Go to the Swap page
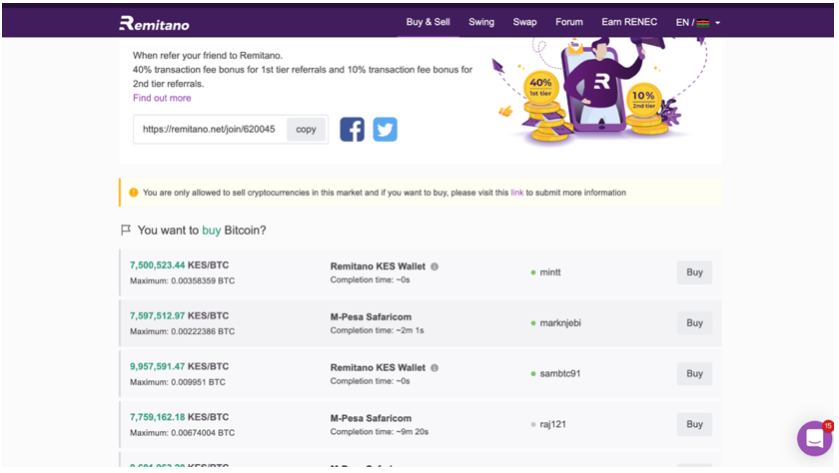This screenshot has height=473, width=839. point(524,22)
